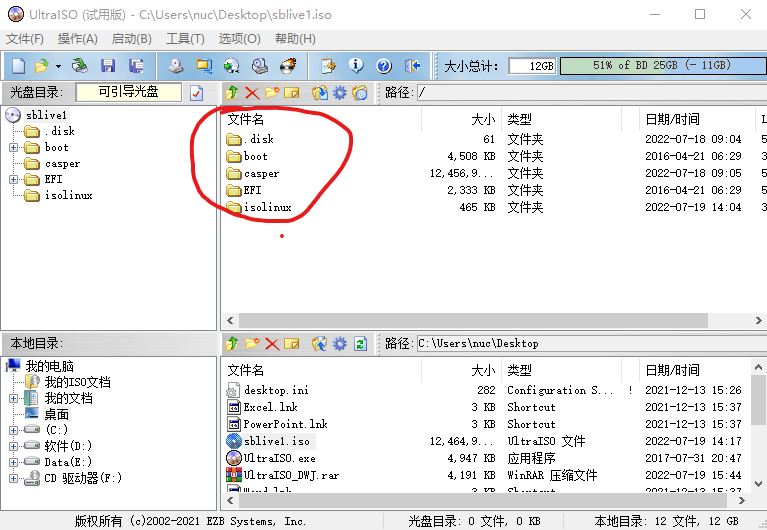Expand the CD 驱动器(F:) node
767x530 pixels.
[x=13, y=478]
